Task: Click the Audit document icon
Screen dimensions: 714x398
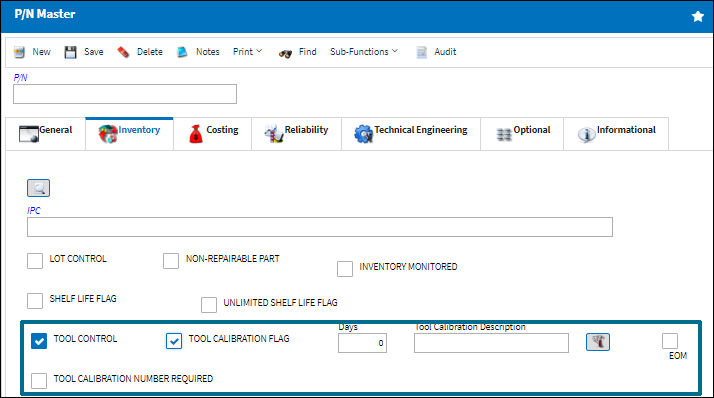Action: pyautogui.click(x=422, y=52)
